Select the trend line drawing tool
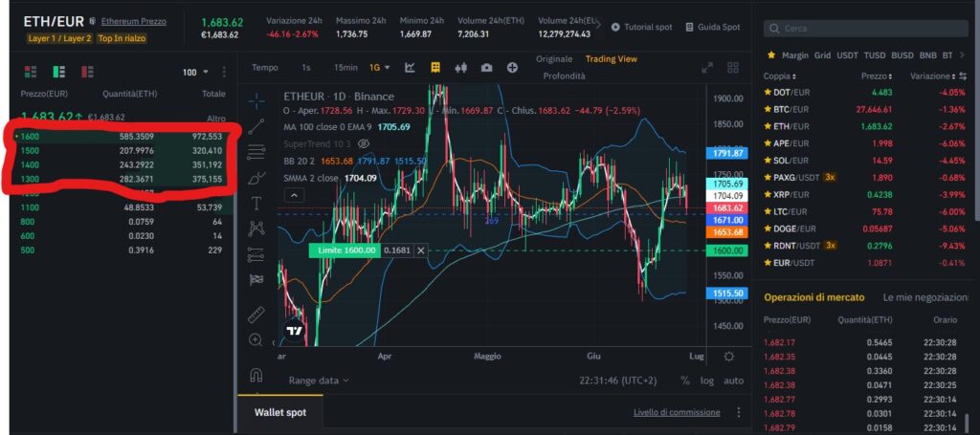Image resolution: width=980 pixels, height=435 pixels. click(256, 126)
